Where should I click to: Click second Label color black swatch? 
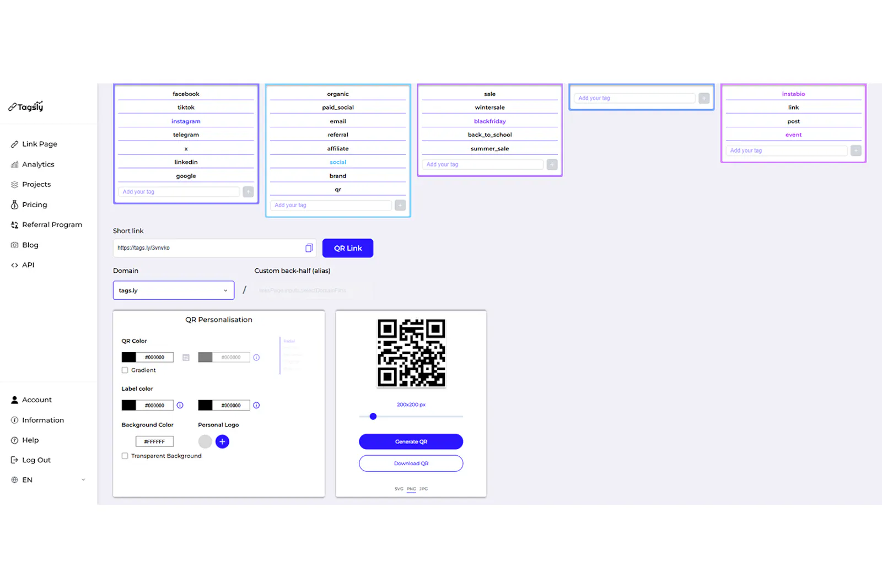click(x=205, y=405)
